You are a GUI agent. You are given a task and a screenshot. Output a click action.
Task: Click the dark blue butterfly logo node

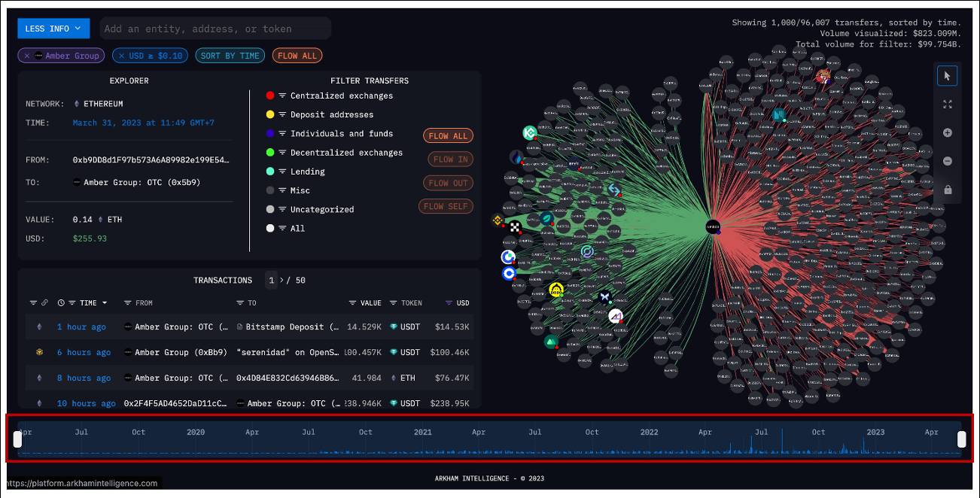[604, 298]
